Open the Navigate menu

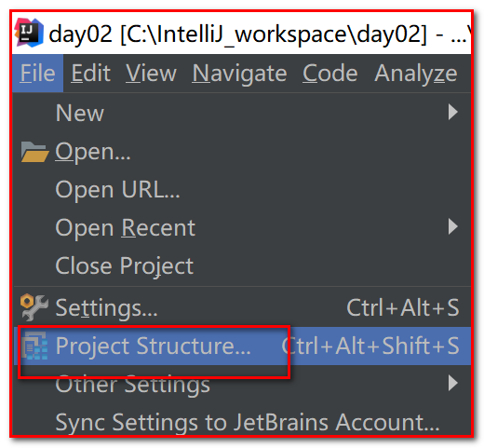click(x=239, y=74)
